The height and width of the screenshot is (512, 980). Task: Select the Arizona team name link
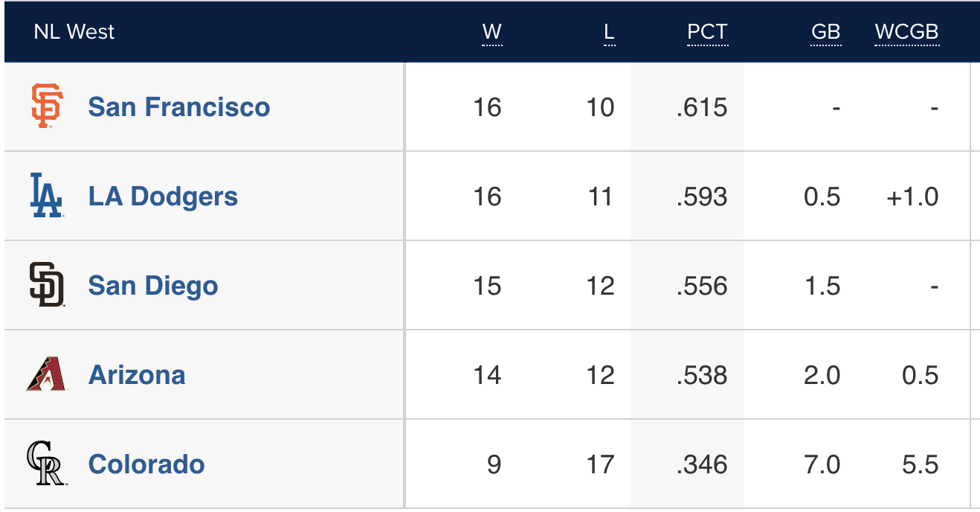137,375
